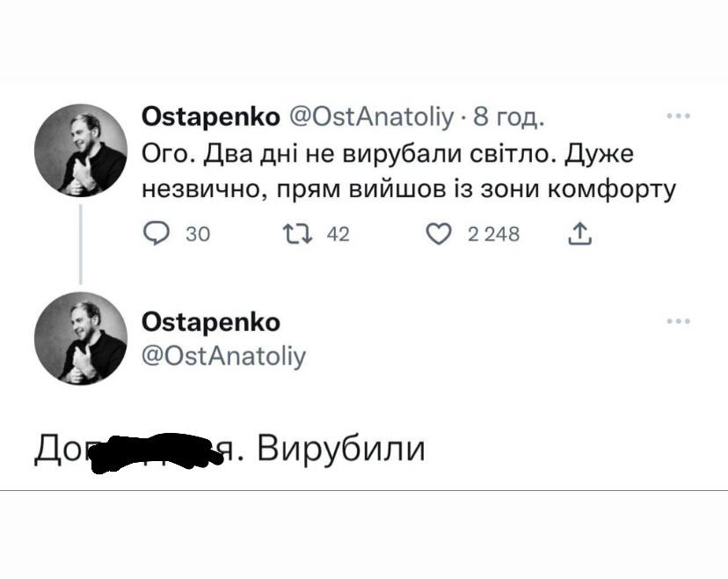The height and width of the screenshot is (579, 728).
Task: Click the tweet text about зони комфорту
Action: (x=387, y=172)
